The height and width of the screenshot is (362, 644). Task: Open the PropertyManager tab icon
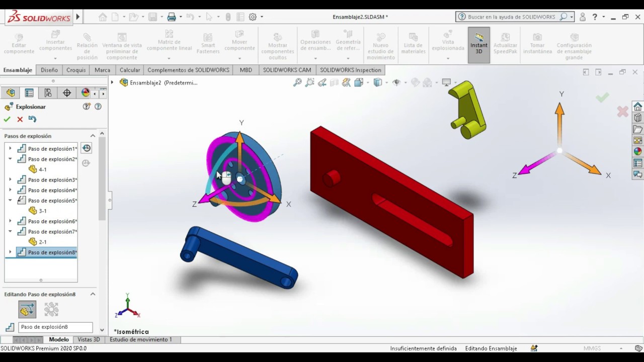click(29, 93)
